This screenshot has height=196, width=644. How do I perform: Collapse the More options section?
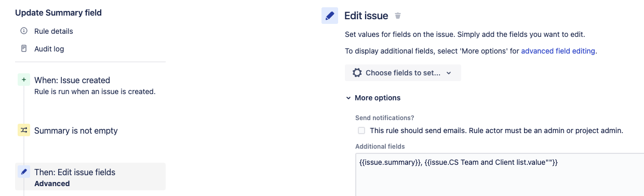click(373, 98)
